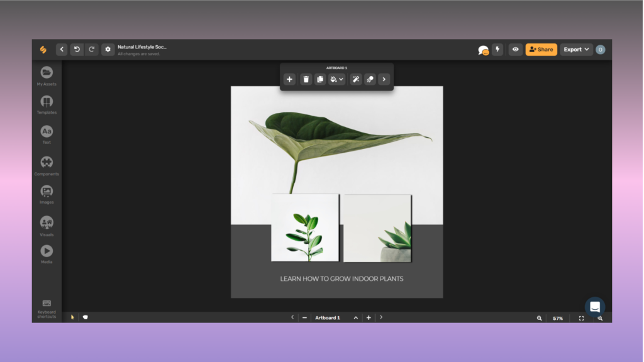The image size is (644, 362).
Task: Duplicate the artboard with the copy icon
Action: click(321, 79)
